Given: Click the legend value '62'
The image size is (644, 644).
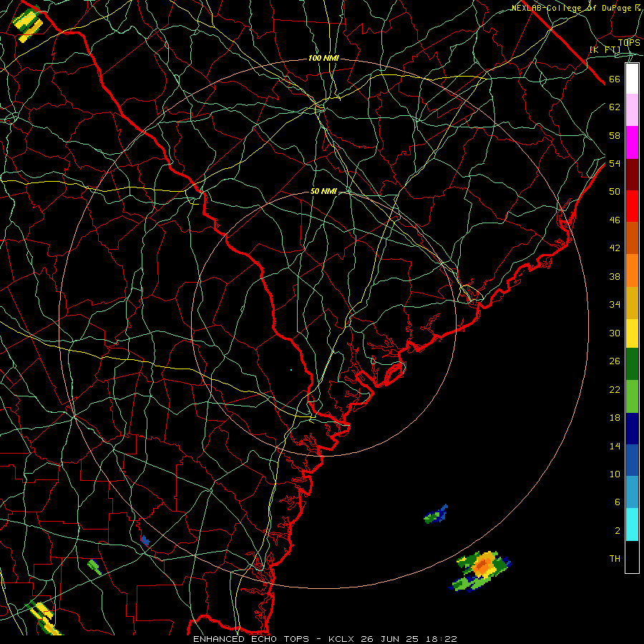Looking at the screenshot, I should coord(615,107).
